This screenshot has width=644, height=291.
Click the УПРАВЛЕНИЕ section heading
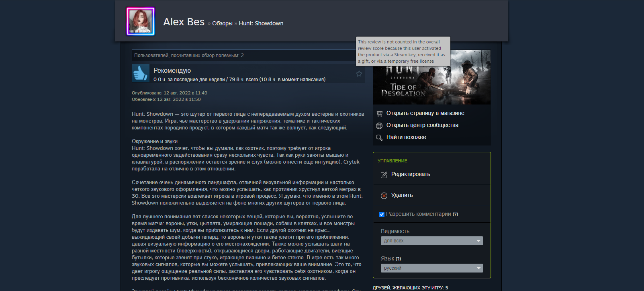coord(393,161)
